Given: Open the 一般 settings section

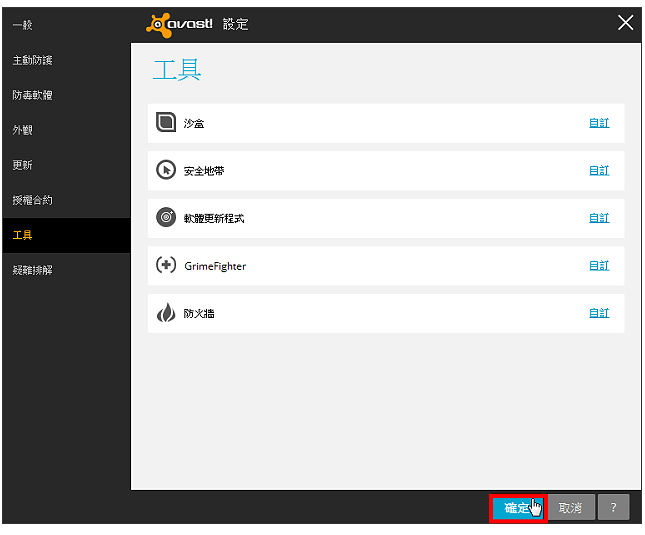Looking at the screenshot, I should point(66,25).
